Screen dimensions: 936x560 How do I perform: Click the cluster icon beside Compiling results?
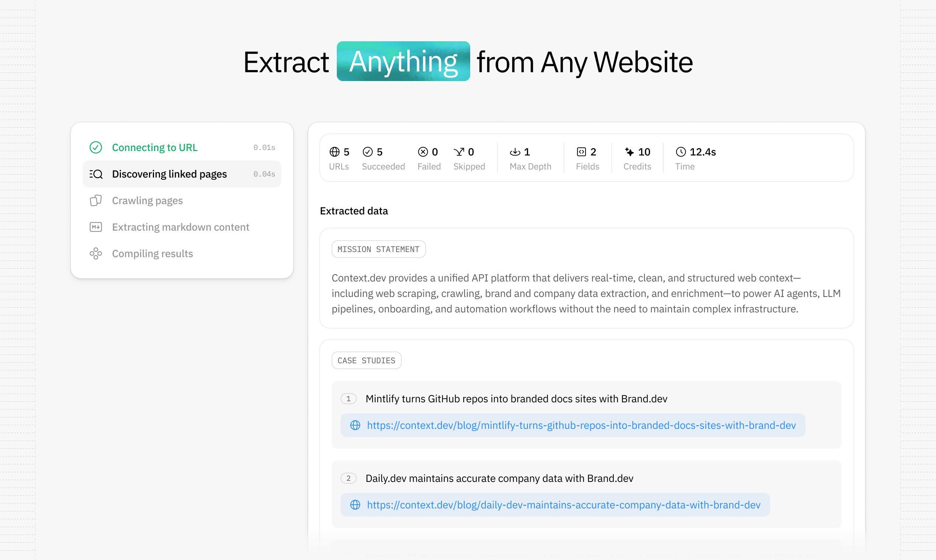click(x=96, y=253)
